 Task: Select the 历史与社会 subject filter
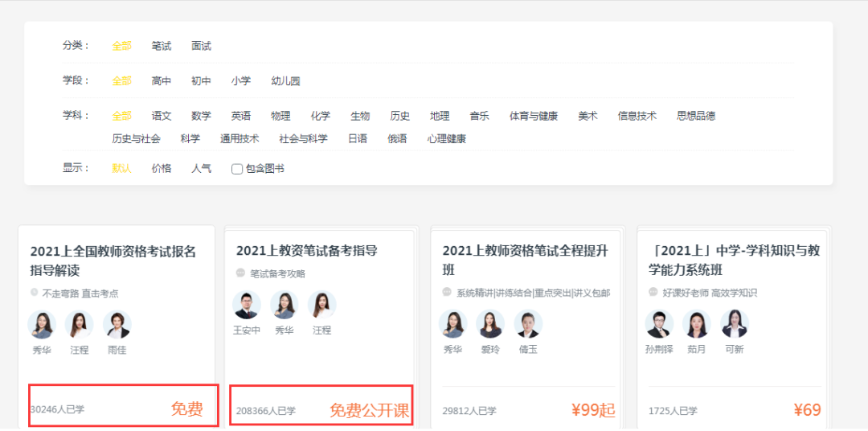tap(136, 138)
